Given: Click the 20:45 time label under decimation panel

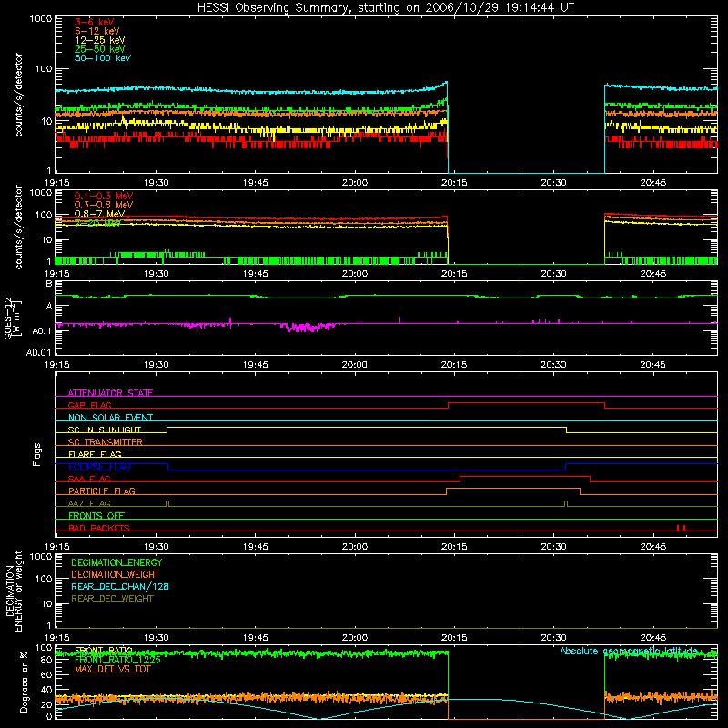Looking at the screenshot, I should coord(652,638).
